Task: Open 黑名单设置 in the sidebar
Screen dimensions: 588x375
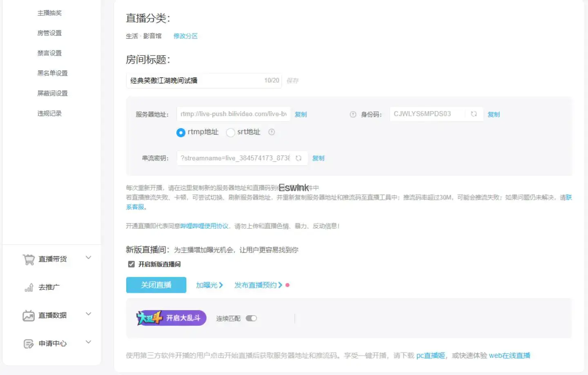Action: point(52,73)
